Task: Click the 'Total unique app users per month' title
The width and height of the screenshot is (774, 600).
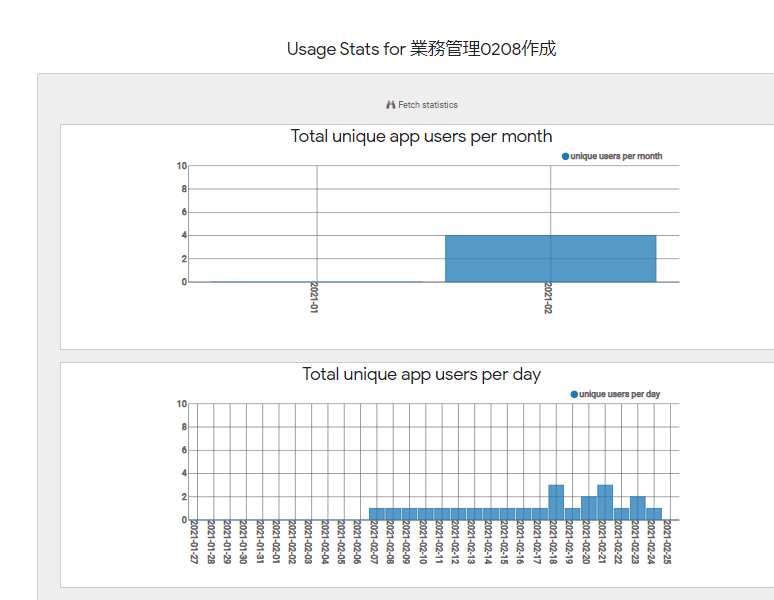Action: (x=421, y=136)
